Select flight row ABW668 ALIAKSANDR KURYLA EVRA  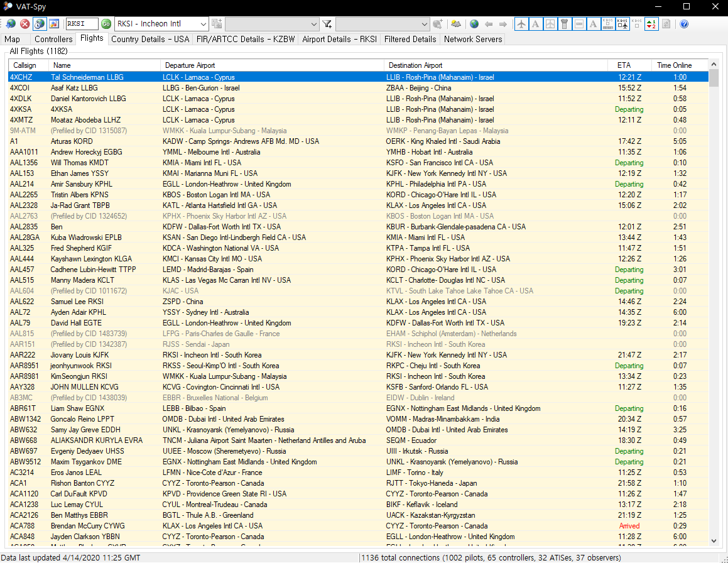click(x=359, y=440)
